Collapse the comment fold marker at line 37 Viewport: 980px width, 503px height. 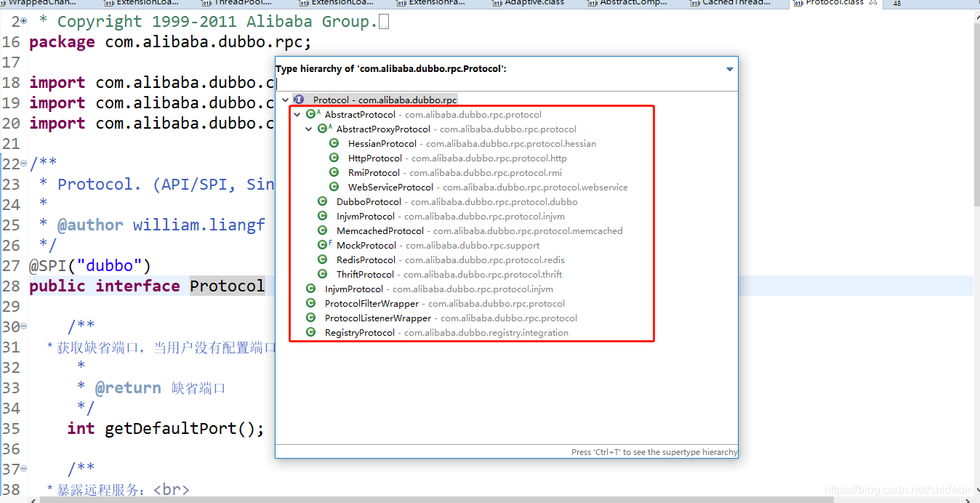24,470
